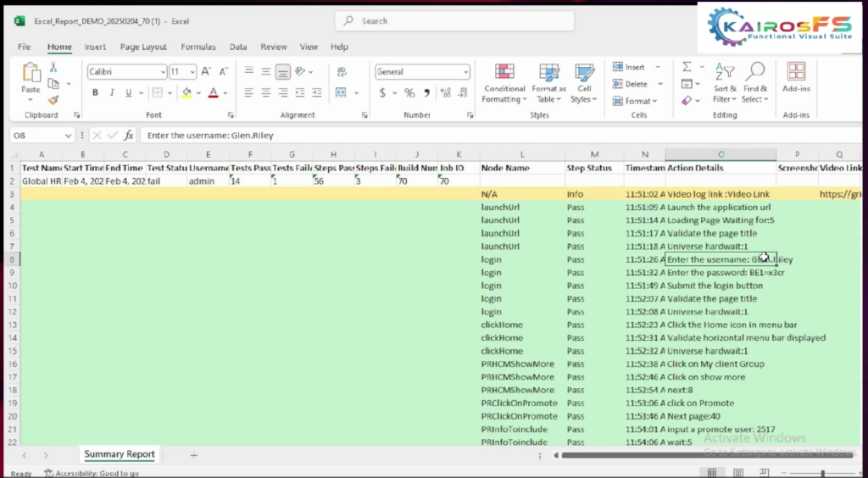Select the Summary Report sheet tab
The width and height of the screenshot is (868, 478).
[x=120, y=455]
